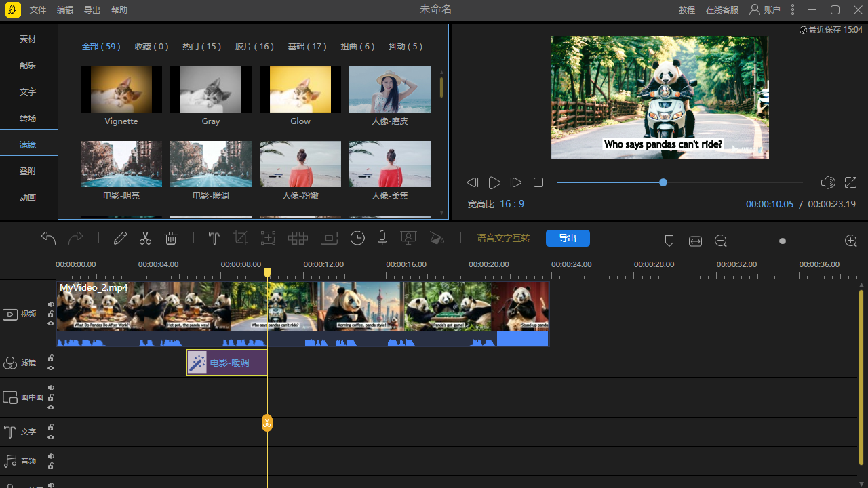Open the 转场 panel in the sidebar
868x488 pixels.
[x=28, y=118]
